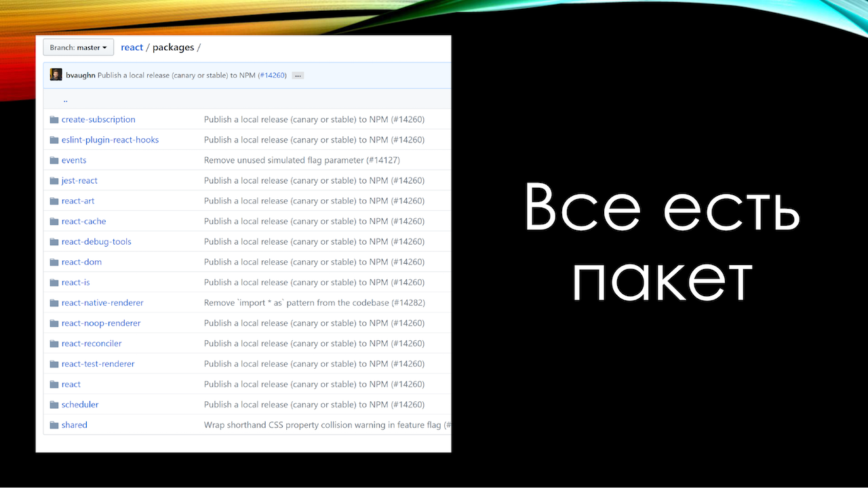
Task: Open commit message in react-native-renderer row
Action: coord(315,302)
